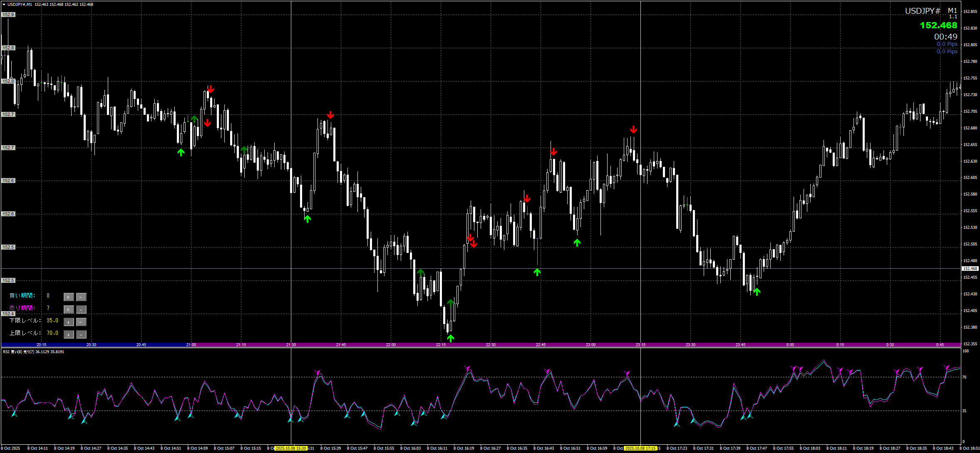Increase 買い期間 with its plus button
Screen dimensions: 980x453
click(69, 297)
